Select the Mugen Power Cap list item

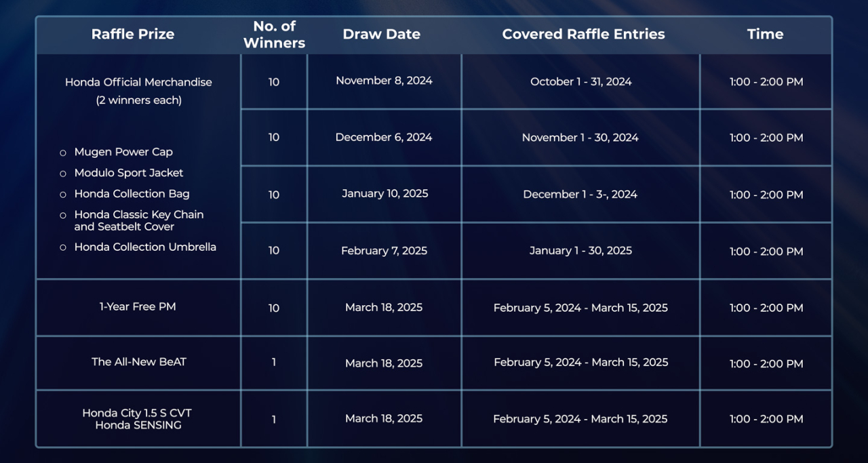click(123, 152)
